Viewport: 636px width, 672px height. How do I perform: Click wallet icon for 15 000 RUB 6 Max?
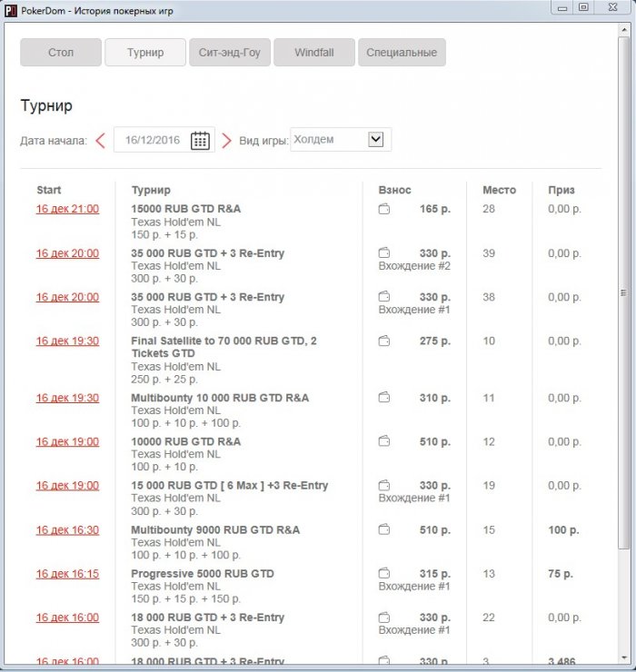[x=384, y=486]
